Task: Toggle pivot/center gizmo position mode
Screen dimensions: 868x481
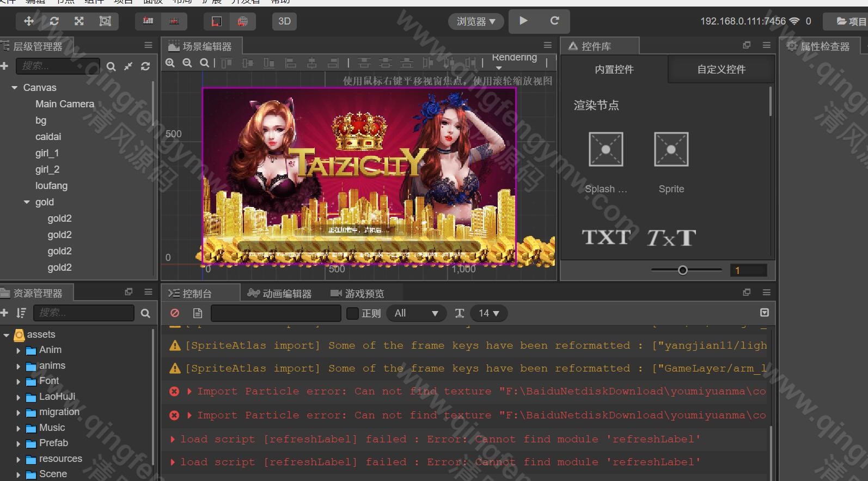Action: click(x=148, y=21)
